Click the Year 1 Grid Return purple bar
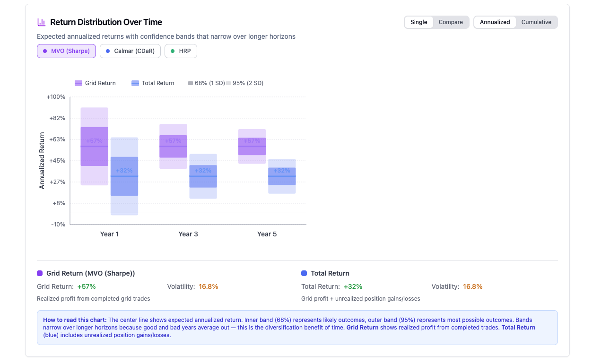 pos(95,146)
